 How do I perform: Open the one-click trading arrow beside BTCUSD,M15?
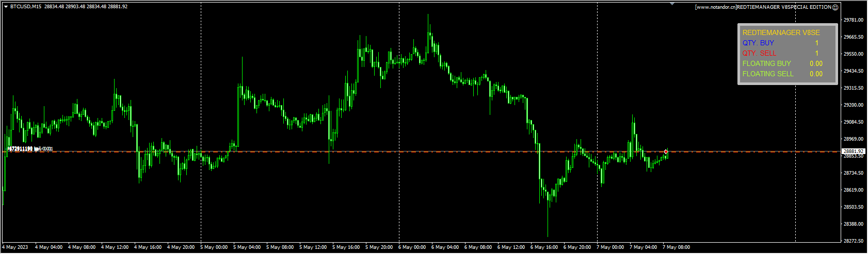point(6,7)
